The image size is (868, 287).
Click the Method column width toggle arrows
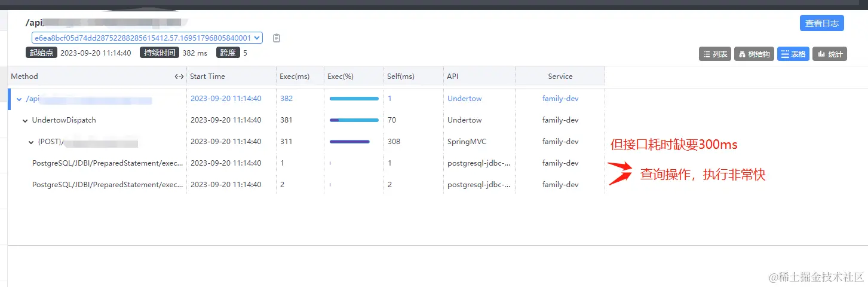click(x=179, y=77)
